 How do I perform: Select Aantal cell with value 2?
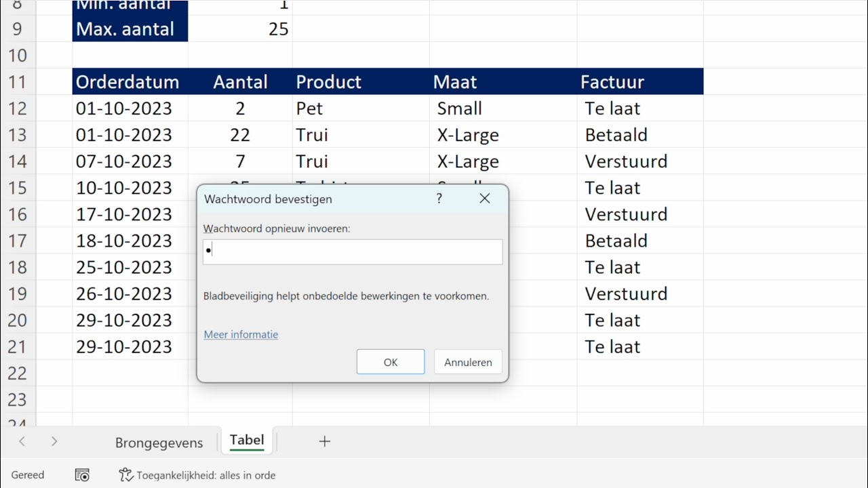coord(240,108)
